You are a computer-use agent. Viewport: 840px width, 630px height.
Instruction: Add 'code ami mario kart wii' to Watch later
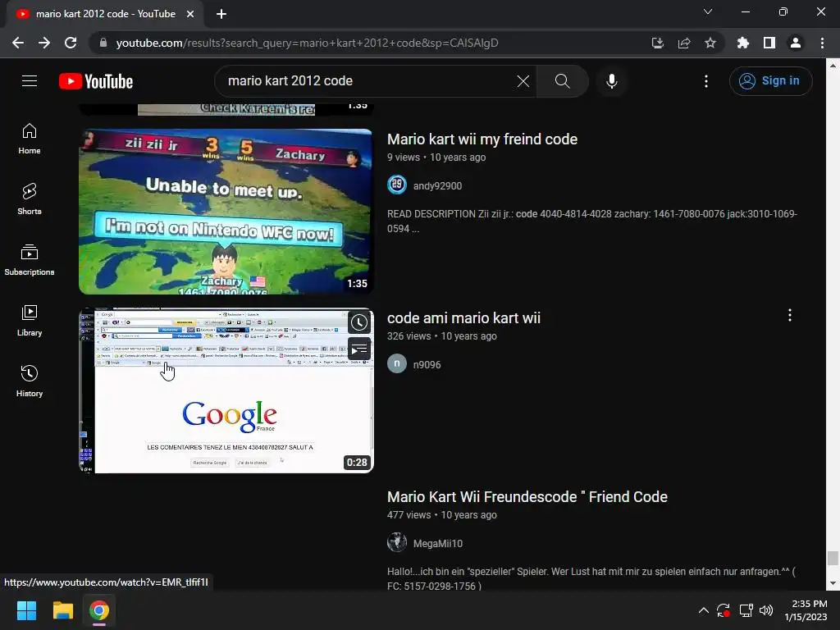359,322
